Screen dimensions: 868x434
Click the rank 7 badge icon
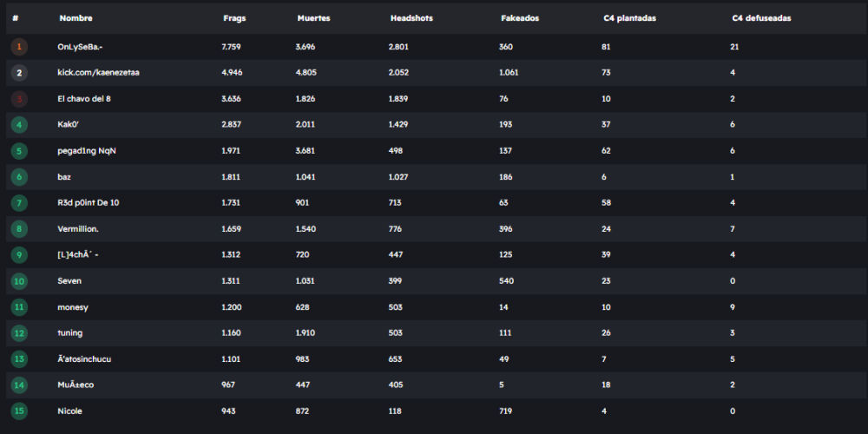pyautogui.click(x=19, y=203)
